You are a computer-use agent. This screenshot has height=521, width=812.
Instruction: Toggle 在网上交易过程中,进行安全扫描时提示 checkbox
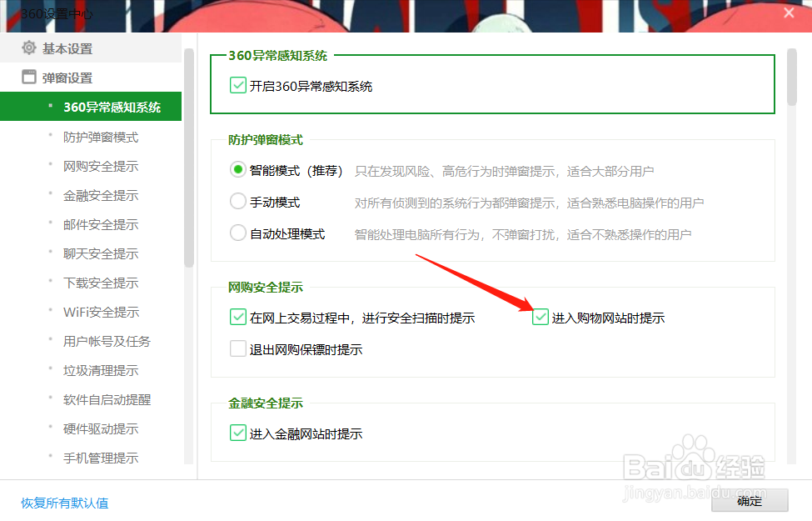click(x=237, y=317)
